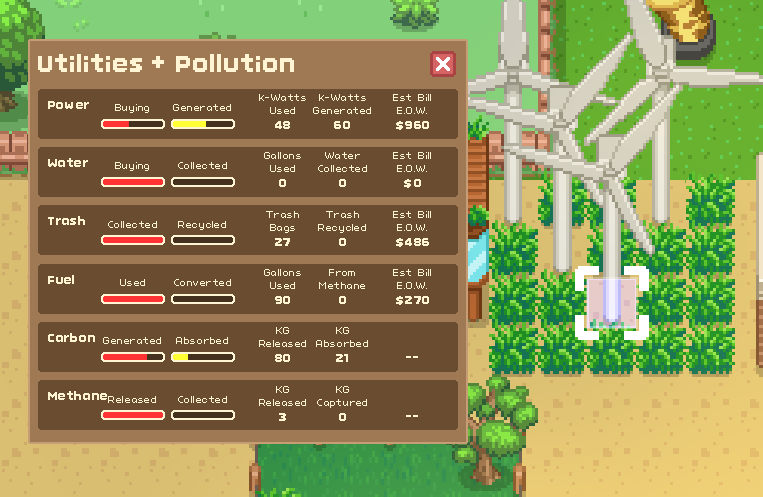The image size is (763, 497).
Task: Select the Water row label
Action: [x=68, y=163]
